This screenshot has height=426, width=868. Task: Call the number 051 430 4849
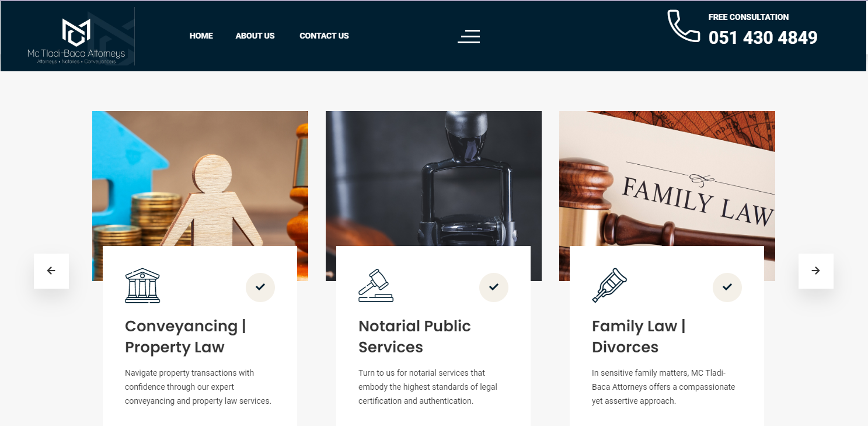(x=763, y=38)
